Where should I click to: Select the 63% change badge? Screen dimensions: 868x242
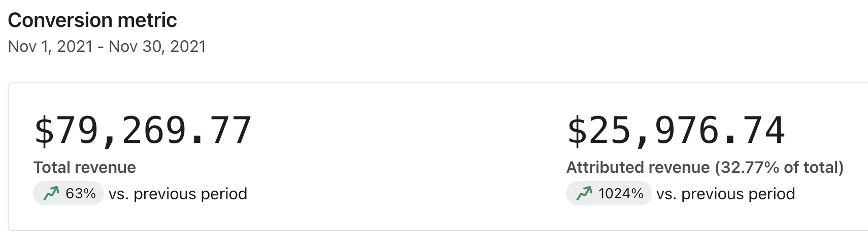point(69,194)
